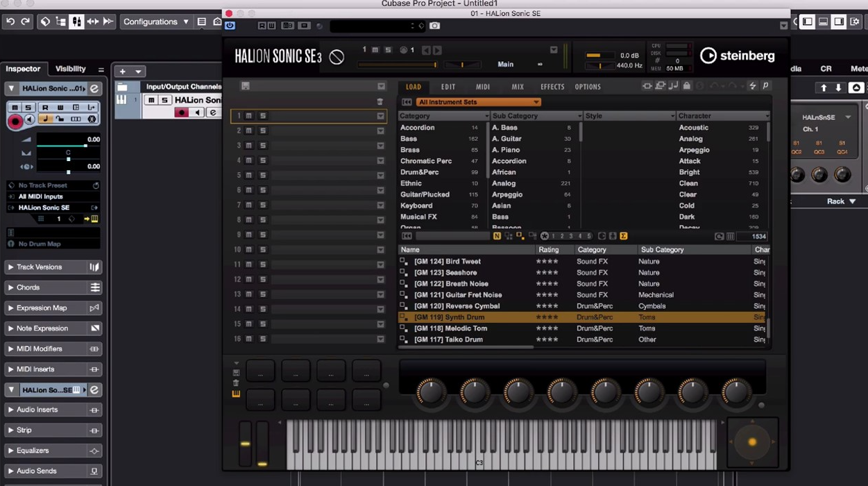Toggle Record Enable in the Inspector
The height and width of the screenshot is (486, 868).
tap(15, 121)
